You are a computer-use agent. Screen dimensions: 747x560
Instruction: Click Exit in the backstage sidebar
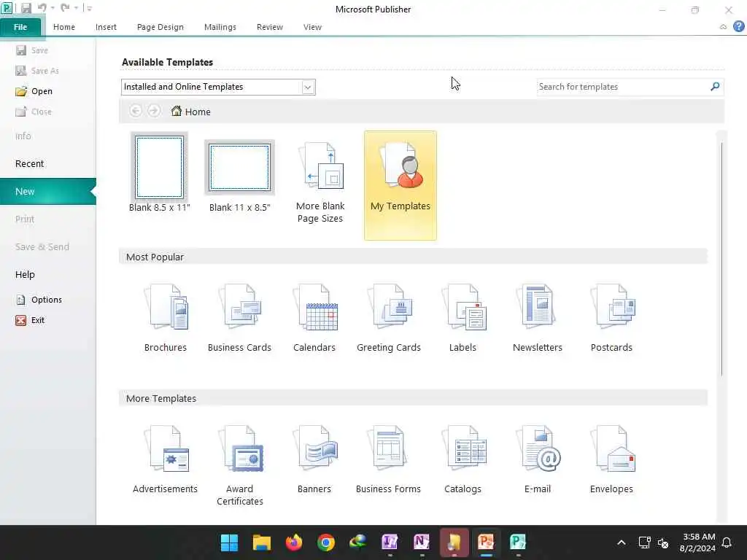click(x=30, y=320)
